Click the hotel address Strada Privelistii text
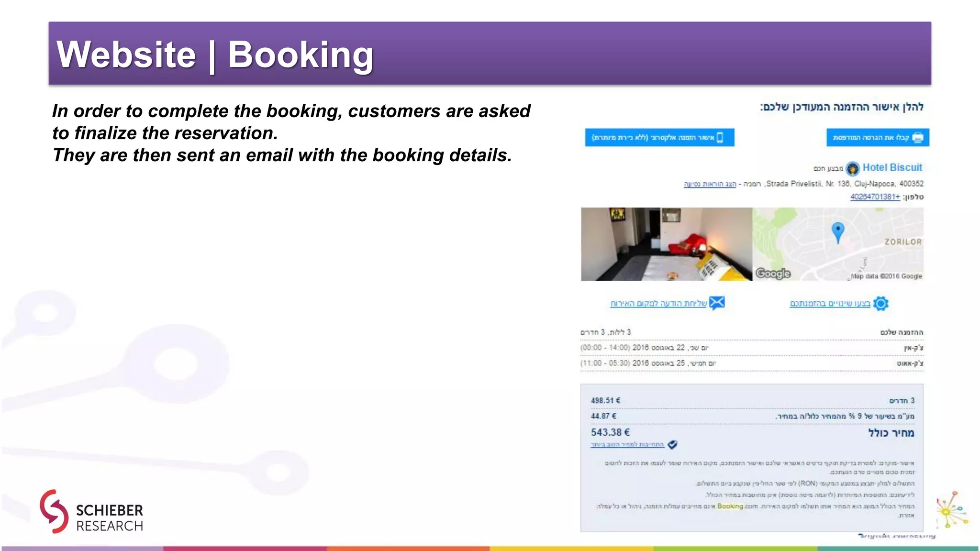 coord(845,184)
